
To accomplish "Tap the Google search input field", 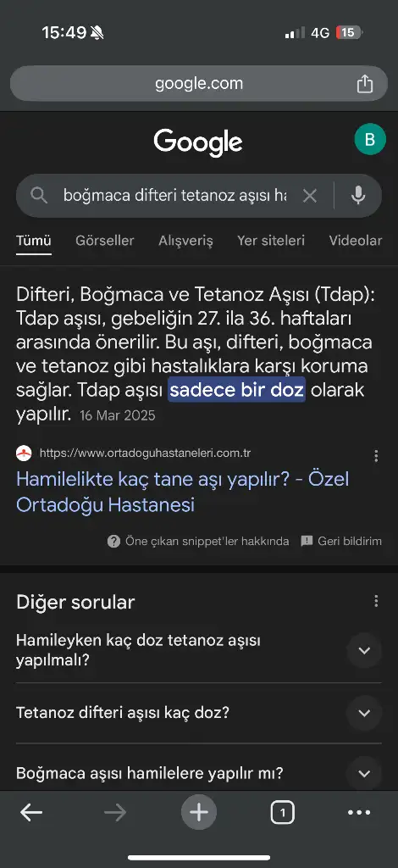I will (x=174, y=196).
